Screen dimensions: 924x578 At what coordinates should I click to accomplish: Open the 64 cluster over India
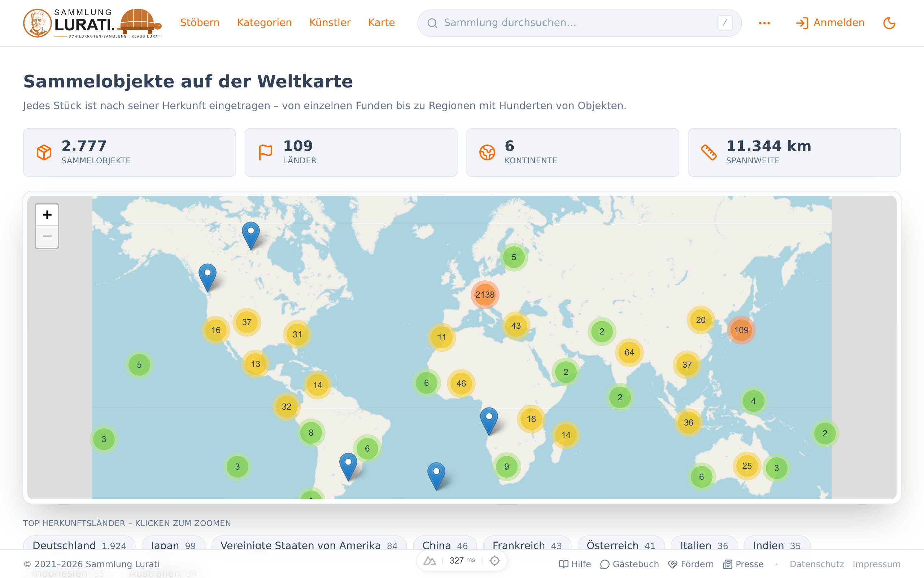point(629,353)
